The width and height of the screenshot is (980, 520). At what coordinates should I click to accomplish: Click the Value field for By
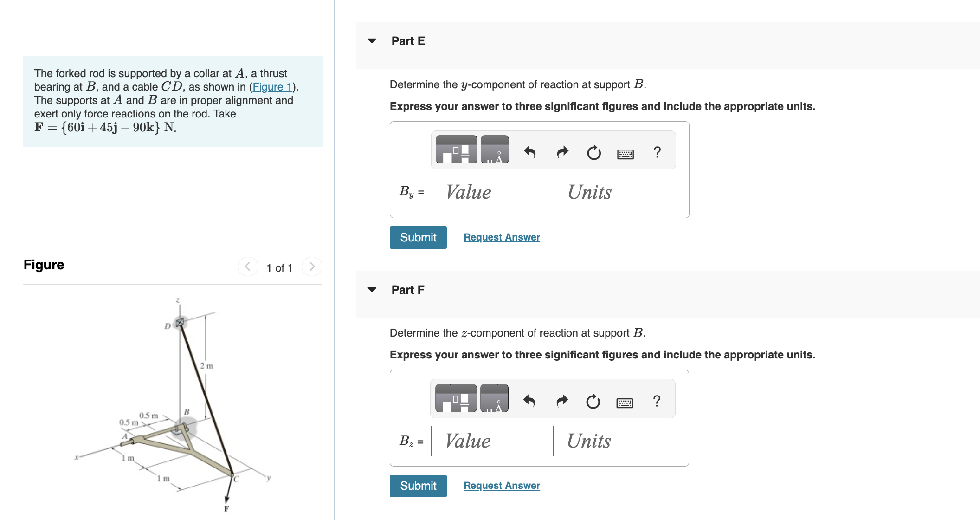[x=491, y=192]
